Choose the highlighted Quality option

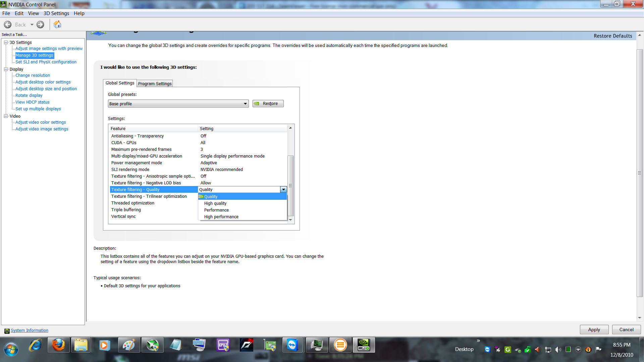click(x=243, y=197)
